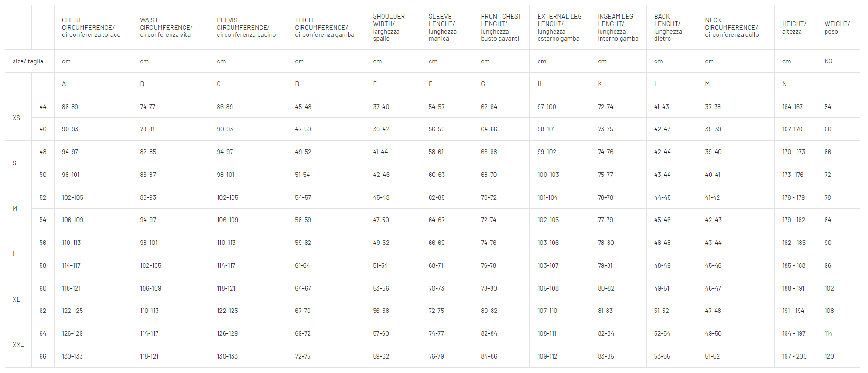Click the KG unit cell

(x=828, y=61)
